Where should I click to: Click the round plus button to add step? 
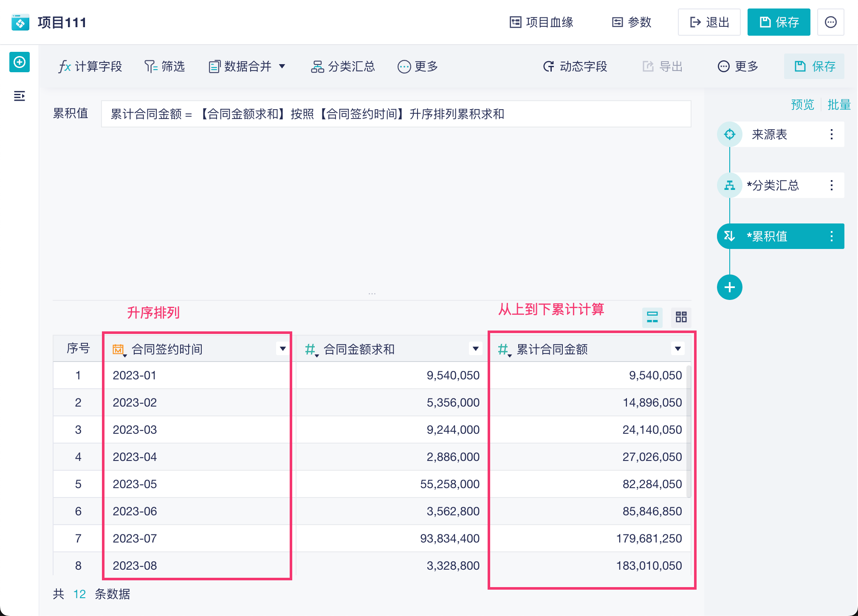tap(729, 288)
